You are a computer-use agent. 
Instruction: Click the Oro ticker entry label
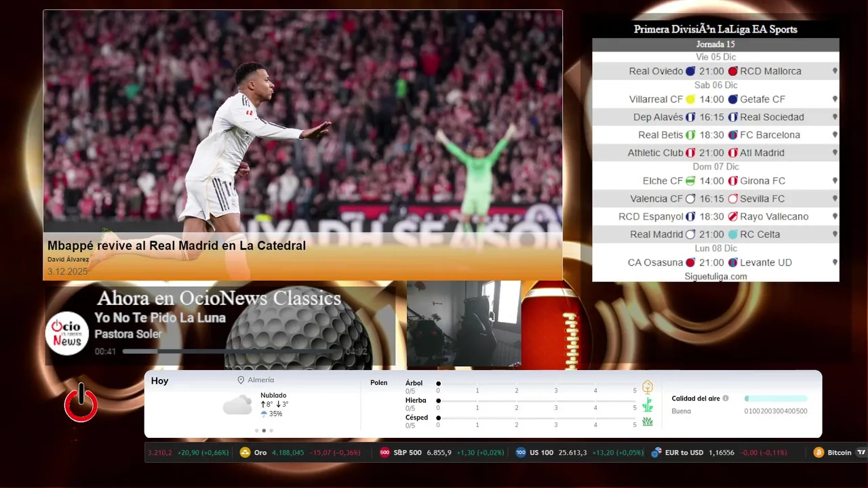[260, 453]
